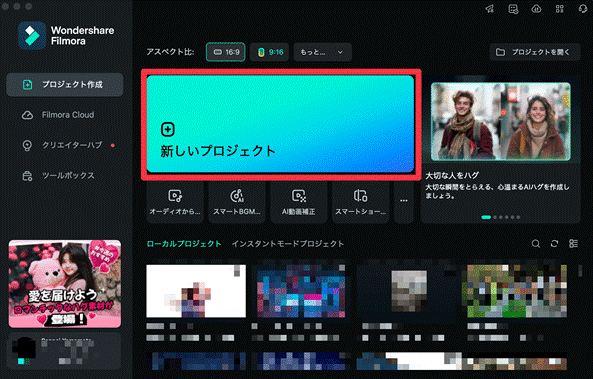Open ツールボックス in the sidebar
The image size is (593, 379).
coord(65,176)
